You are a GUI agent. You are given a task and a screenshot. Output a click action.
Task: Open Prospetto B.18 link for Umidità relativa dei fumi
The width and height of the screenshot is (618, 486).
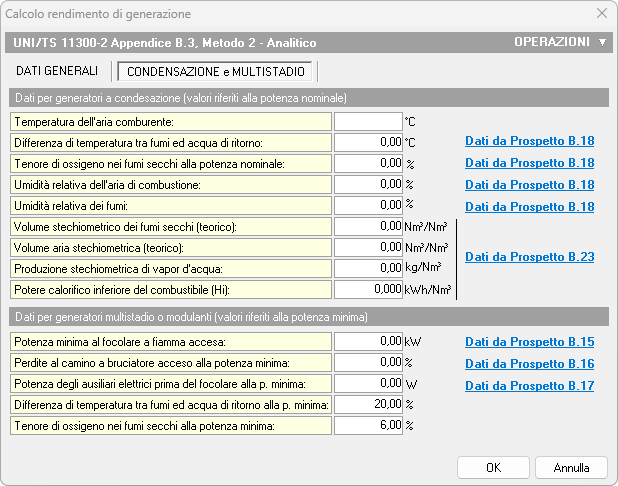529,207
